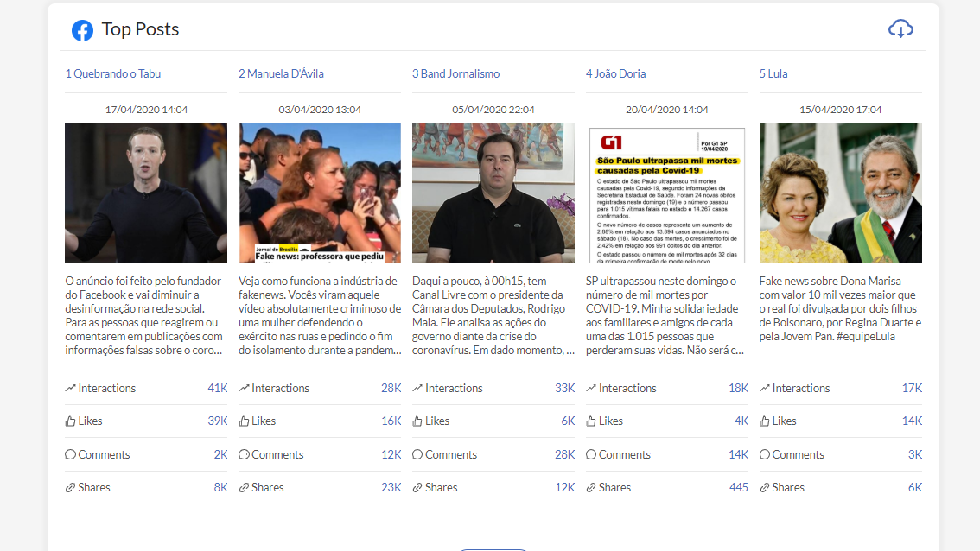Open the Band Jornalismo page link
Image resolution: width=980 pixels, height=551 pixels.
pos(455,73)
